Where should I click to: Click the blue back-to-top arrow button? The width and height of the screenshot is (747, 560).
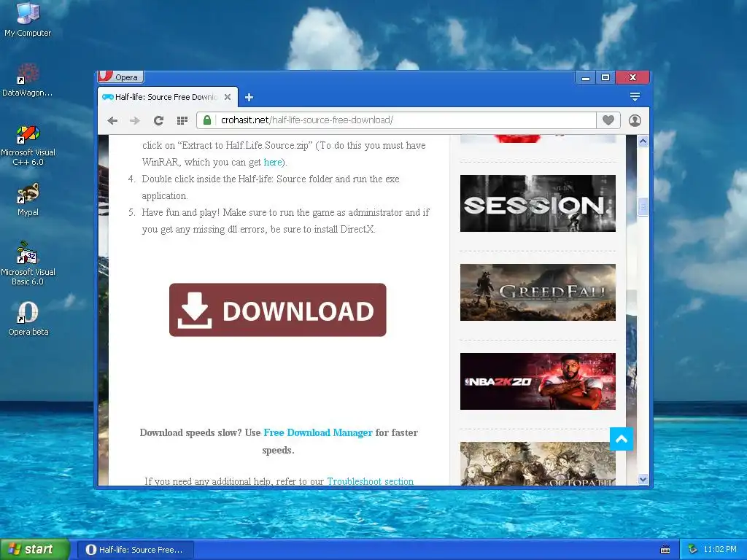[x=622, y=439]
